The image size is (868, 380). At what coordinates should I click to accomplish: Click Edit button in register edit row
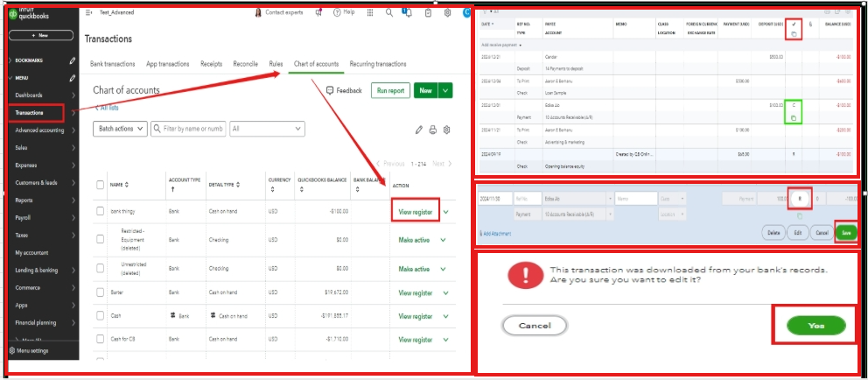coord(798,233)
